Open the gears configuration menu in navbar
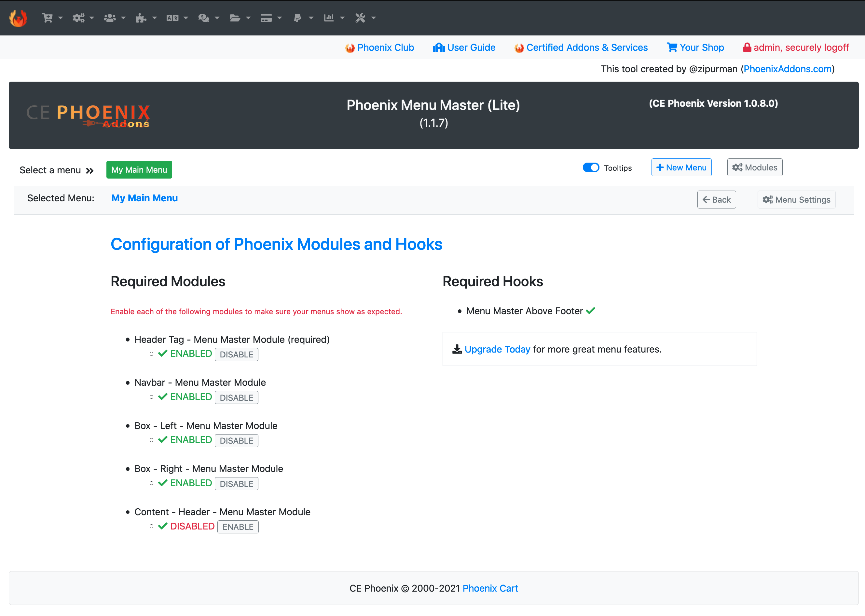Viewport: 865px width, 616px height. click(x=83, y=18)
